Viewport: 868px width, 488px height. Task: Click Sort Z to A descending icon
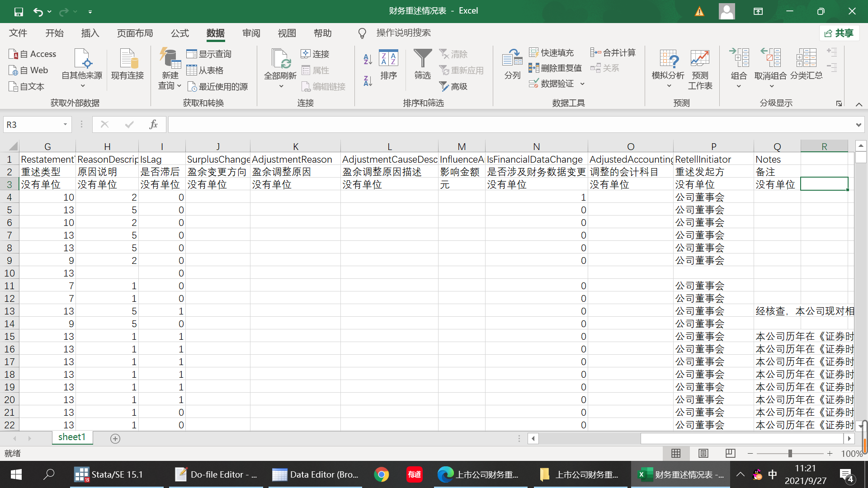point(368,81)
